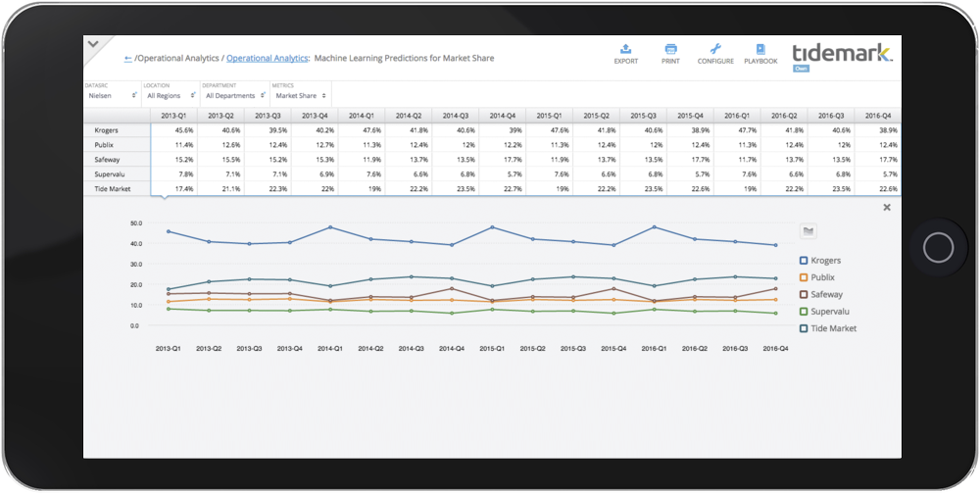Click the Print icon
The width and height of the screenshot is (980, 493).
pyautogui.click(x=670, y=49)
